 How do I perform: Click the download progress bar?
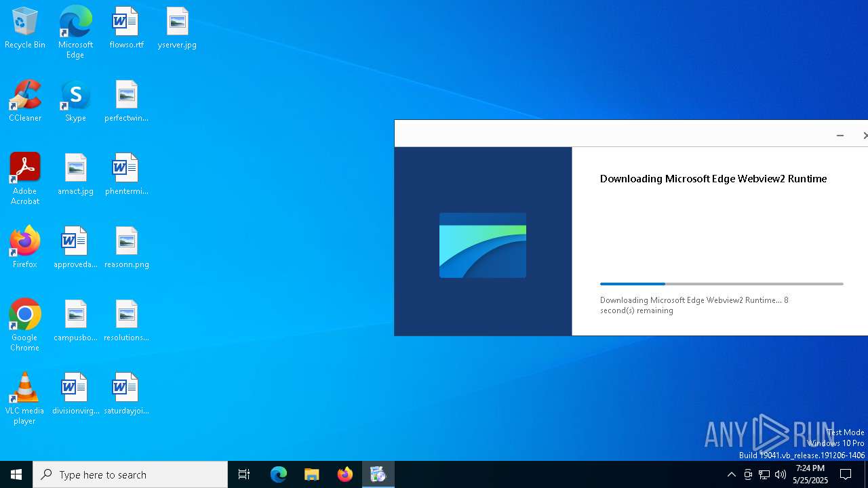[722, 284]
